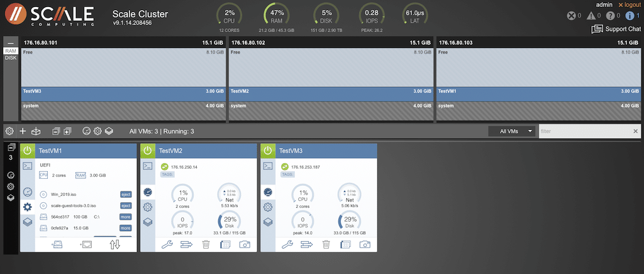Eject Win_2019.iso from TestVM1
The image size is (644, 274).
[x=126, y=195]
